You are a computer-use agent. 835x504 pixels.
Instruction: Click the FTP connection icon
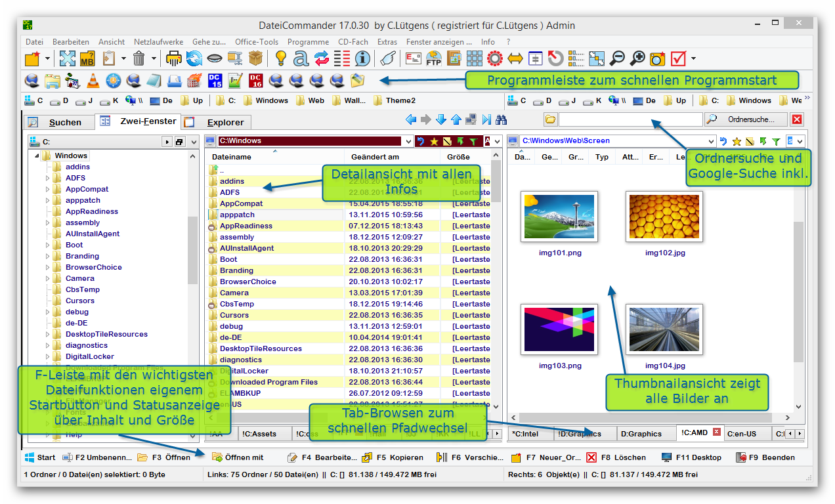pyautogui.click(x=433, y=59)
